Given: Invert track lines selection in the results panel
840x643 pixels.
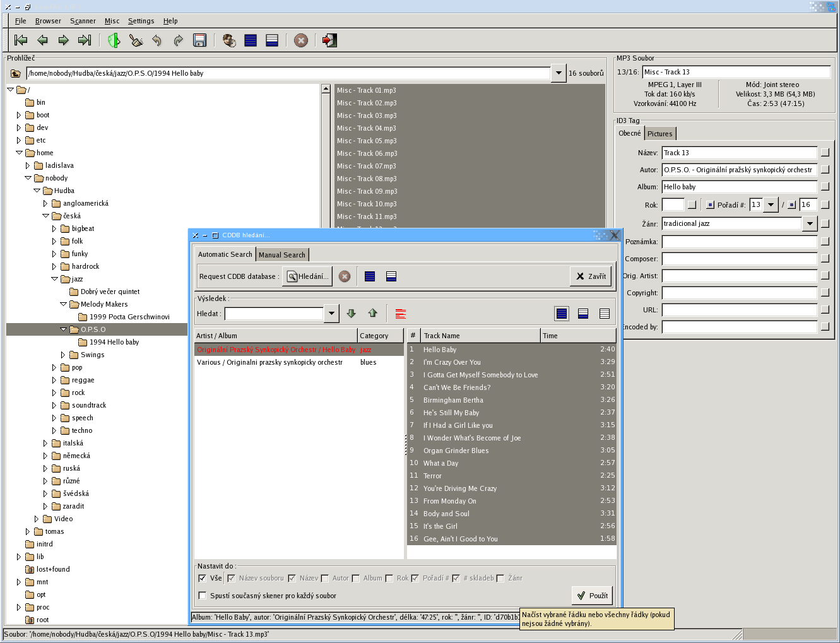Looking at the screenshot, I should click(583, 314).
